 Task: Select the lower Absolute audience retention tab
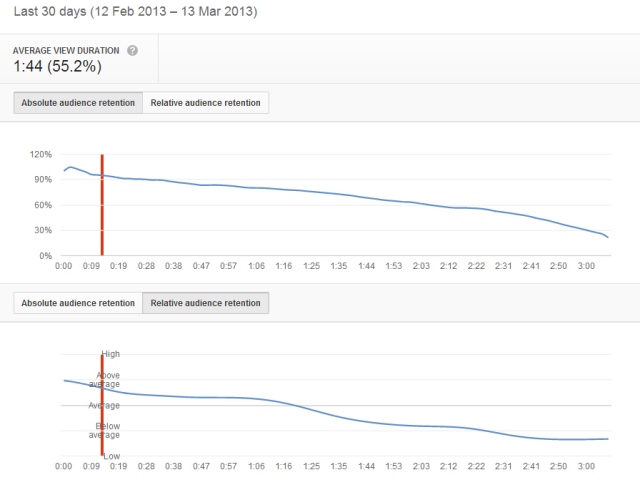click(78, 302)
